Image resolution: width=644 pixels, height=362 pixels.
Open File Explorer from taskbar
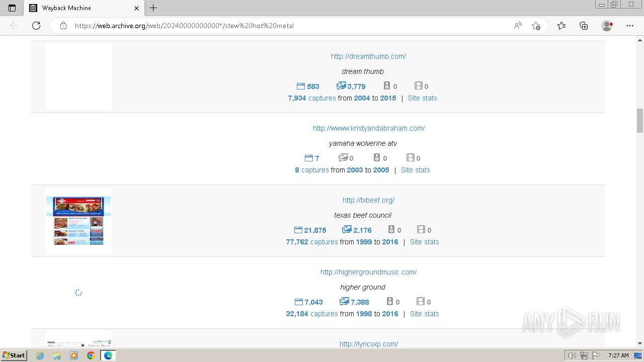pyautogui.click(x=57, y=355)
